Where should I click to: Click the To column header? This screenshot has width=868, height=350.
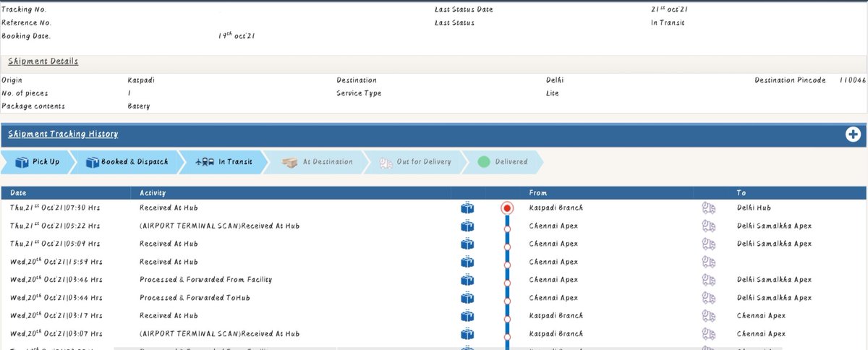pos(741,193)
